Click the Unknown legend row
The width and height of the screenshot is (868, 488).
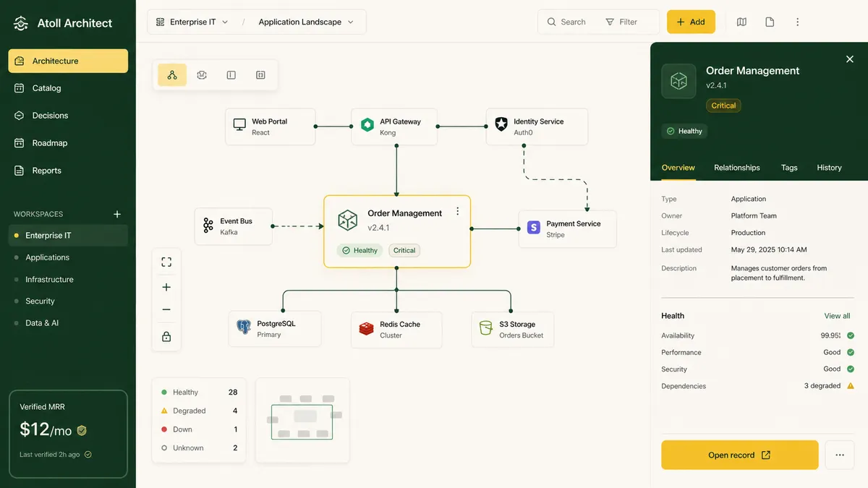199,448
